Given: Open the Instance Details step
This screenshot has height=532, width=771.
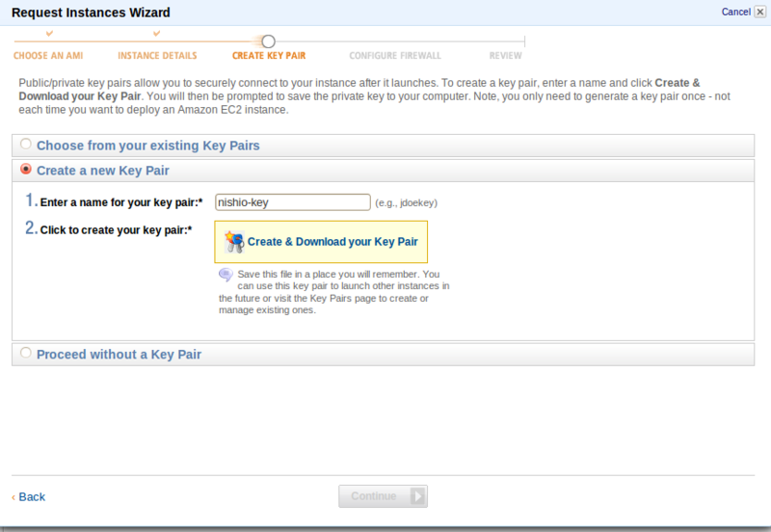Looking at the screenshot, I should point(157,56).
